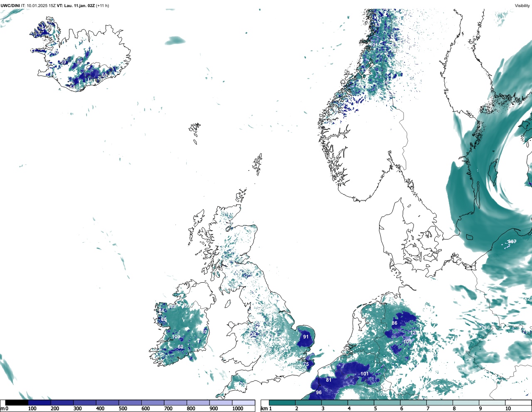Click the '2' tick on the km legend
This screenshot has height=412, width=532.
click(297, 409)
